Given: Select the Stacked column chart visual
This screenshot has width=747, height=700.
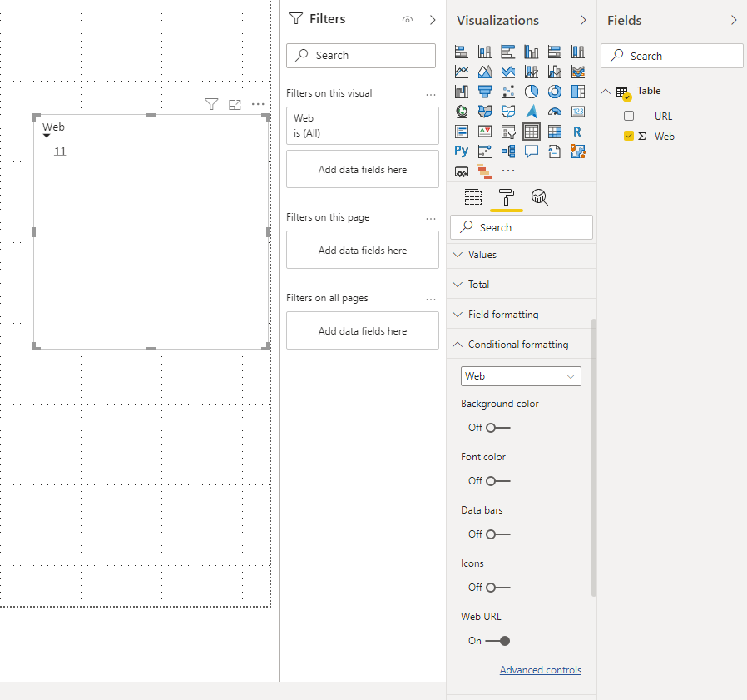Looking at the screenshot, I should pos(484,52).
